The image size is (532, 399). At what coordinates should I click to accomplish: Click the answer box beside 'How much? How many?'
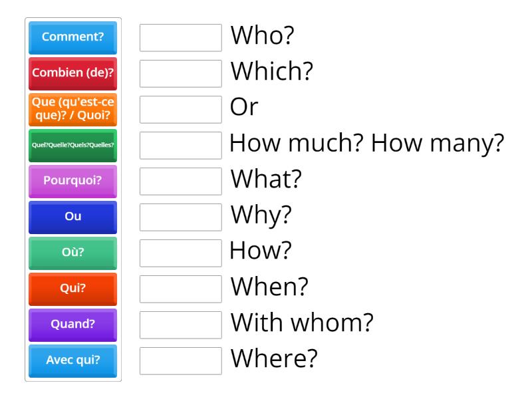coord(180,146)
